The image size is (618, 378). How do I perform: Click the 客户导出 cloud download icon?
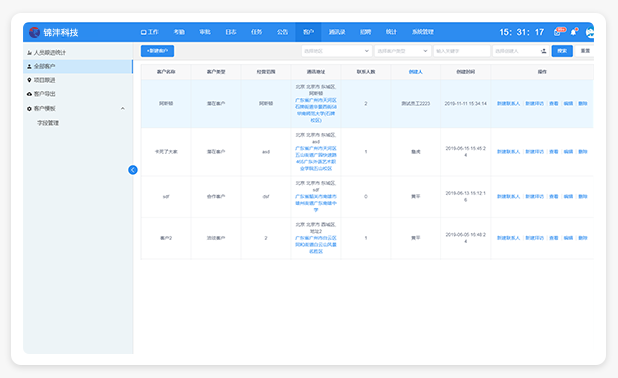tap(29, 94)
